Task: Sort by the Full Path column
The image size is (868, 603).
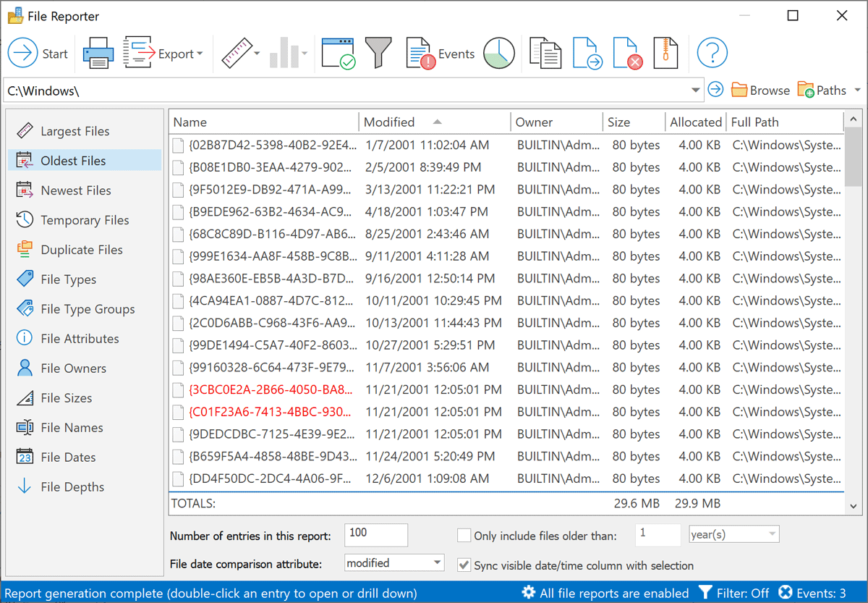Action: point(785,122)
